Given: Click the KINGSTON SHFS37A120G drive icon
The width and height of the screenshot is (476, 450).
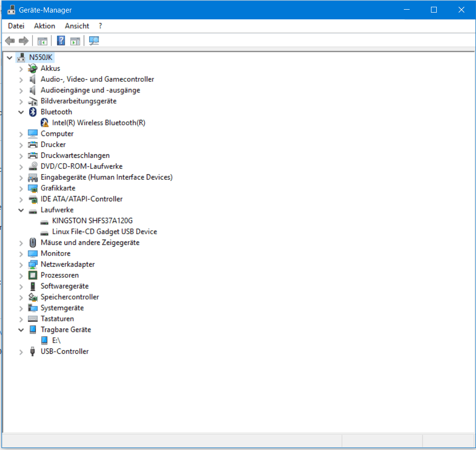Looking at the screenshot, I should (45, 222).
